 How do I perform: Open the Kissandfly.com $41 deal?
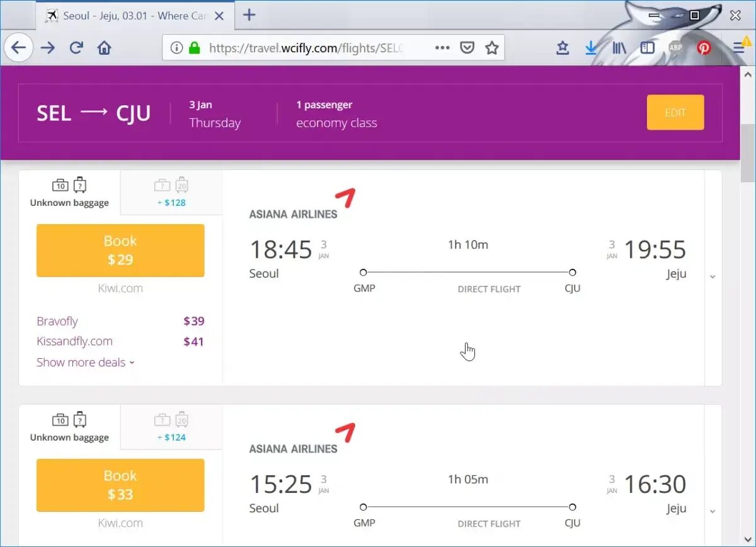(120, 342)
